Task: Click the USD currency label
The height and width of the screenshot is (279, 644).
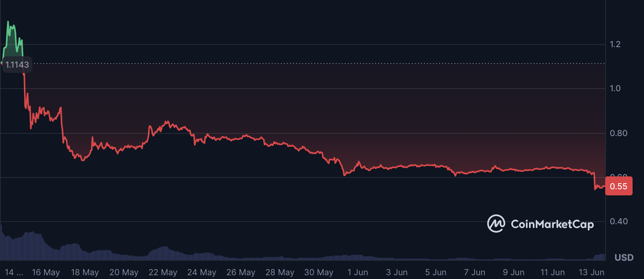Action: 624,258
